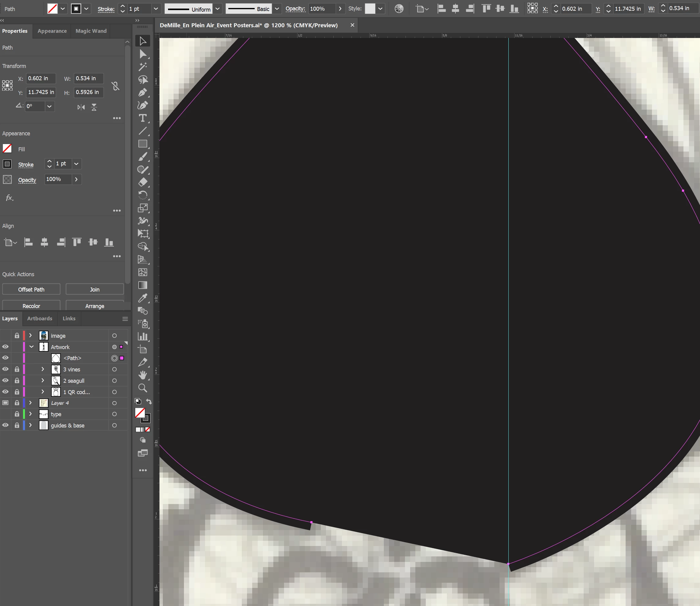
Task: Select the Artboard tool
Action: click(143, 349)
